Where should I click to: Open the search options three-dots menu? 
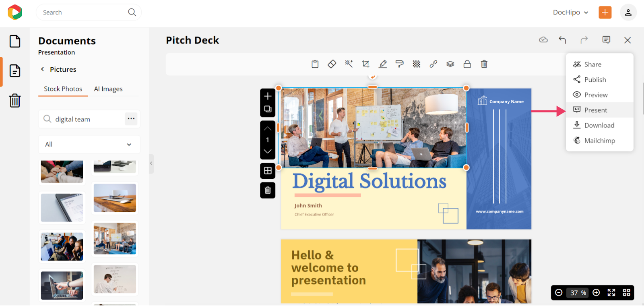[131, 119]
